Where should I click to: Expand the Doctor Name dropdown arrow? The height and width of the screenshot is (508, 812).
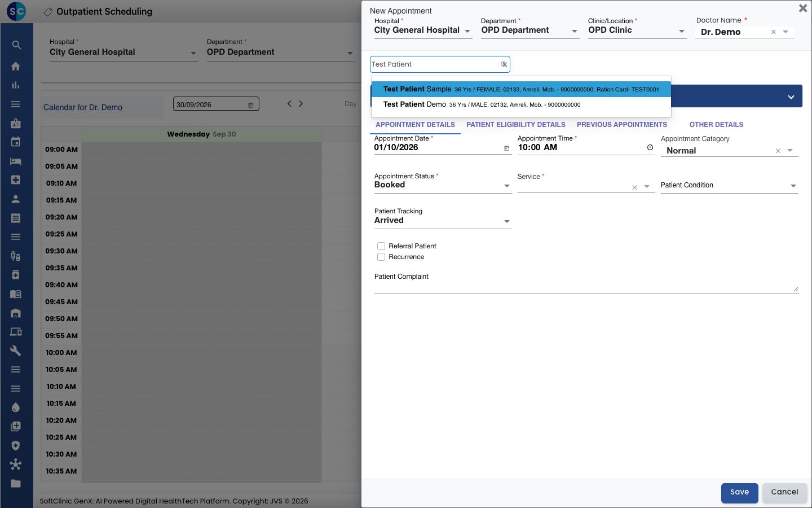point(786,32)
